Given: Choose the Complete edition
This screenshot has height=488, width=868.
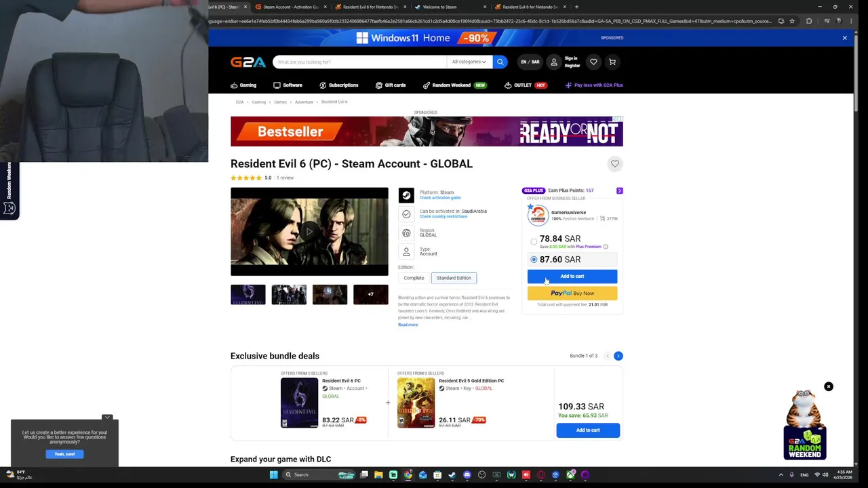Looking at the screenshot, I should coord(414,278).
